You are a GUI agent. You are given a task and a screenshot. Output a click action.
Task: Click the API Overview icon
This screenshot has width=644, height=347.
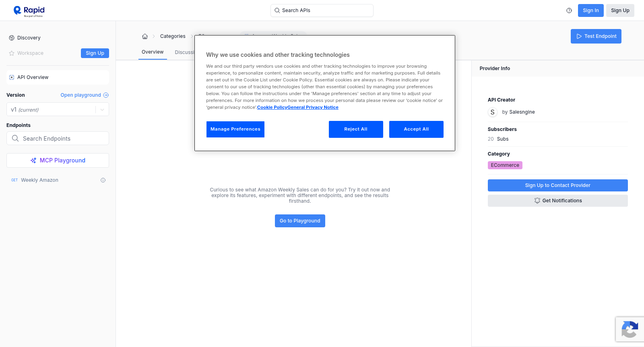click(x=12, y=77)
